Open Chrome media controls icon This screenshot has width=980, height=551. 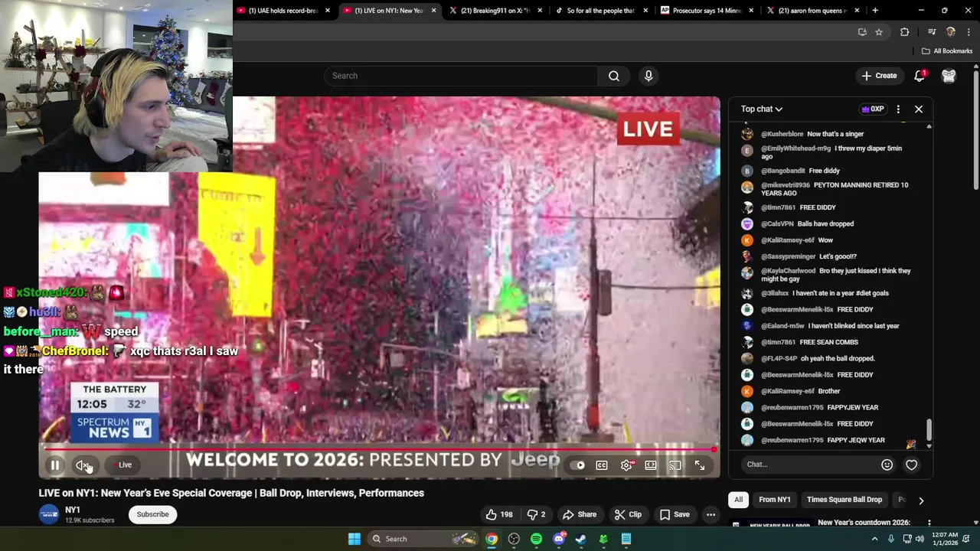click(932, 32)
